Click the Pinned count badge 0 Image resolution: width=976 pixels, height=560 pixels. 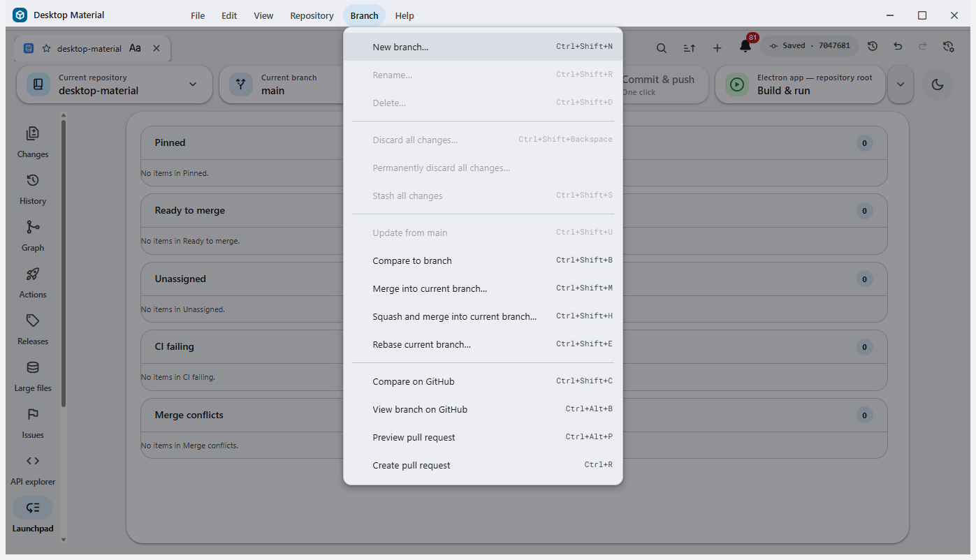pyautogui.click(x=864, y=143)
